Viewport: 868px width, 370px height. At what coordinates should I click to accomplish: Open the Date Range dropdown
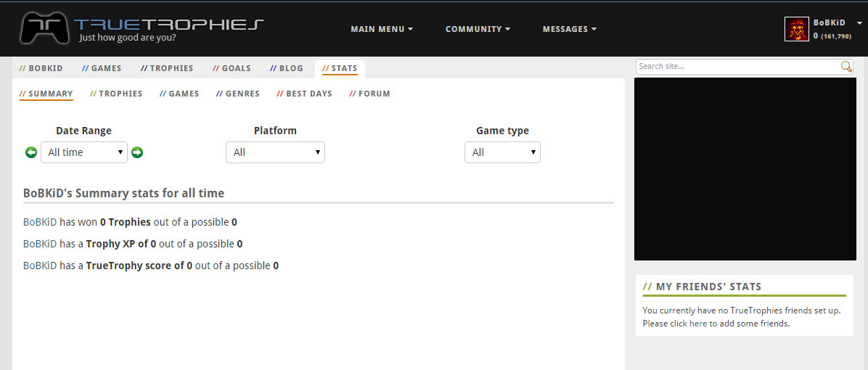[84, 152]
